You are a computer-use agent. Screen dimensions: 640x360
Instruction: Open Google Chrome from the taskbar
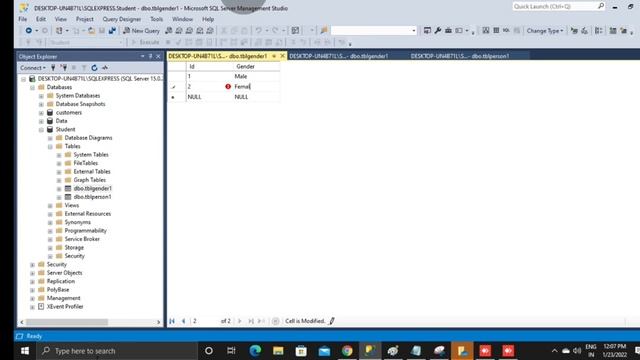347,351
